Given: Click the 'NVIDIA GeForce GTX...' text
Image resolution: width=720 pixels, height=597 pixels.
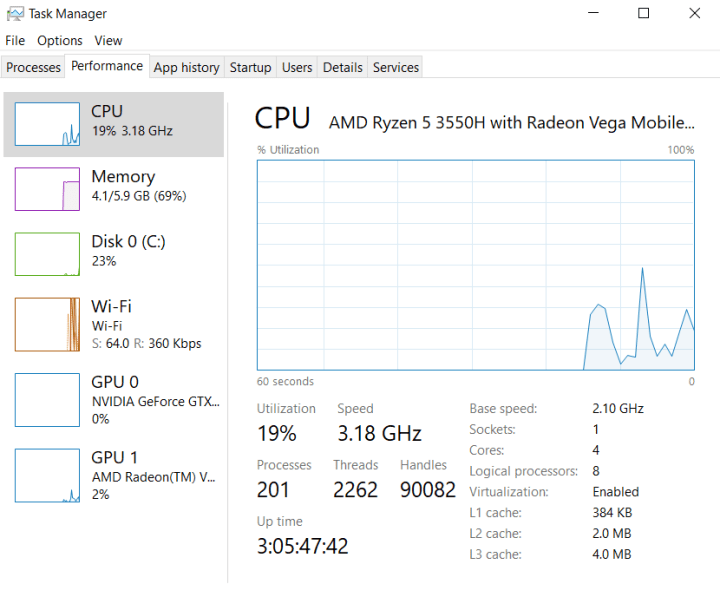Looking at the screenshot, I should [x=156, y=402].
